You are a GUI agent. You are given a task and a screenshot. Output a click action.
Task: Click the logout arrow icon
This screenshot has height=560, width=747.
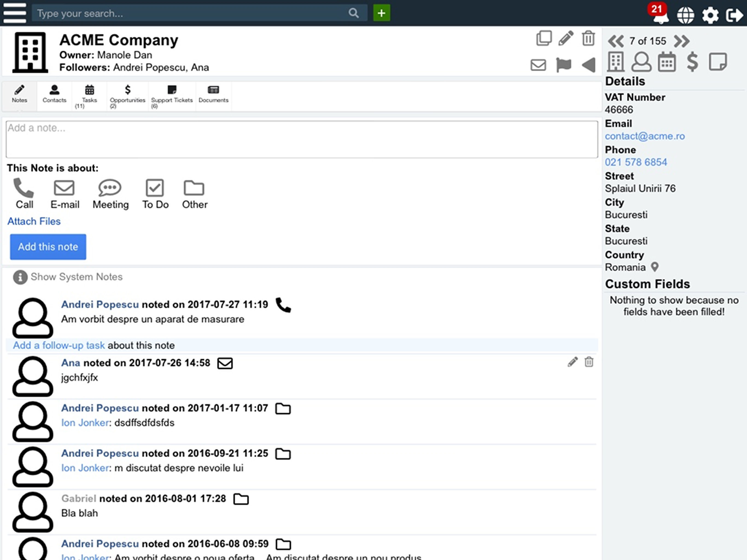pyautogui.click(x=734, y=15)
